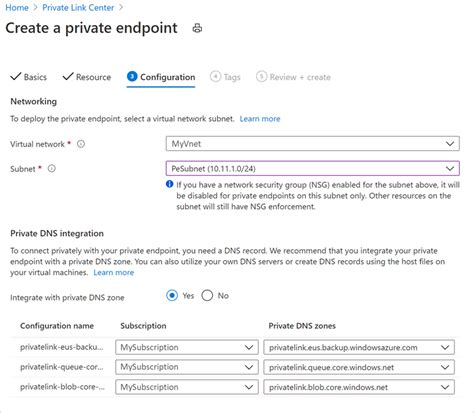Click the Review + create step icon
The width and height of the screenshot is (474, 413).
261,77
